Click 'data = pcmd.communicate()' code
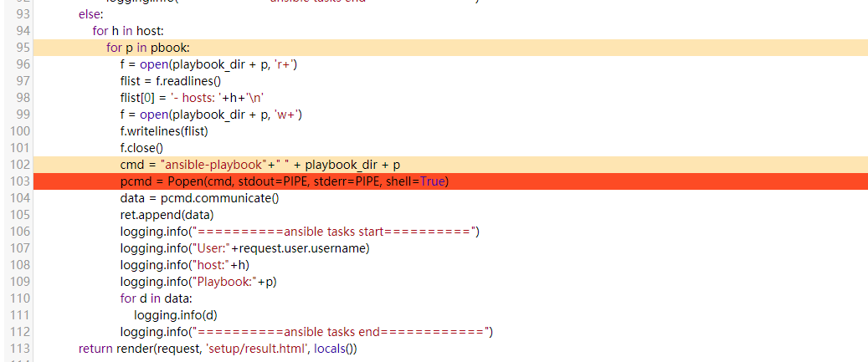The width and height of the screenshot is (868, 362). 199,198
